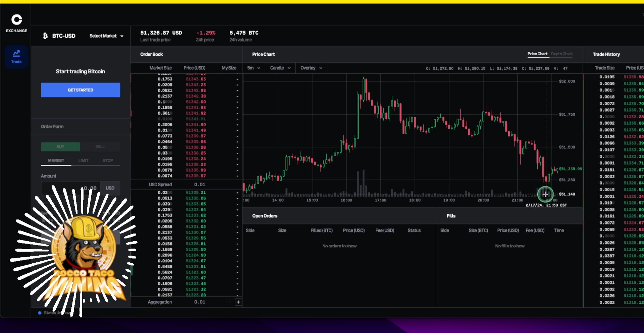The height and width of the screenshot is (333, 644).
Task: Switch to the Price Chart tab
Action: pos(537,54)
